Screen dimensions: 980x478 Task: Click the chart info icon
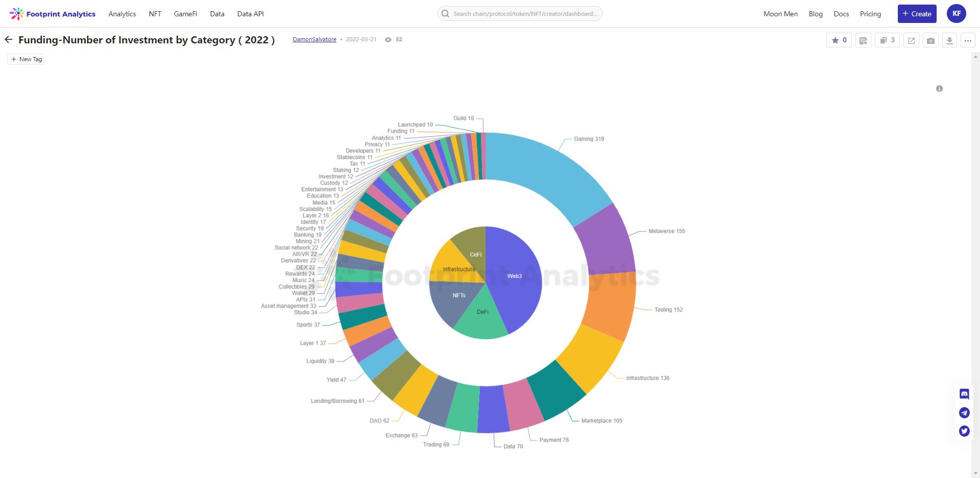(x=939, y=89)
